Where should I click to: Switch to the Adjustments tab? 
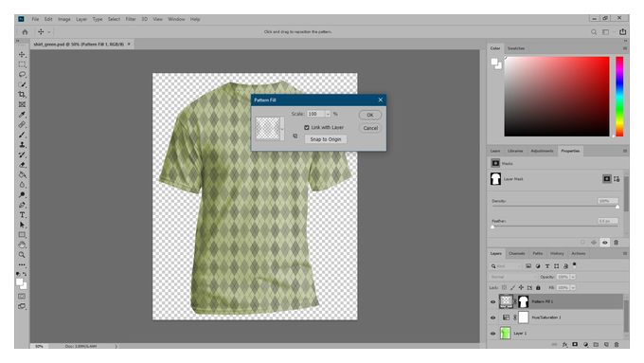pos(542,151)
